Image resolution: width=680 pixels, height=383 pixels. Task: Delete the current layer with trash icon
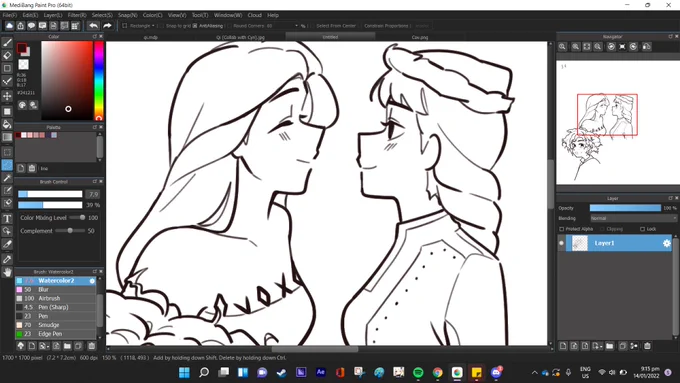[x=647, y=346]
